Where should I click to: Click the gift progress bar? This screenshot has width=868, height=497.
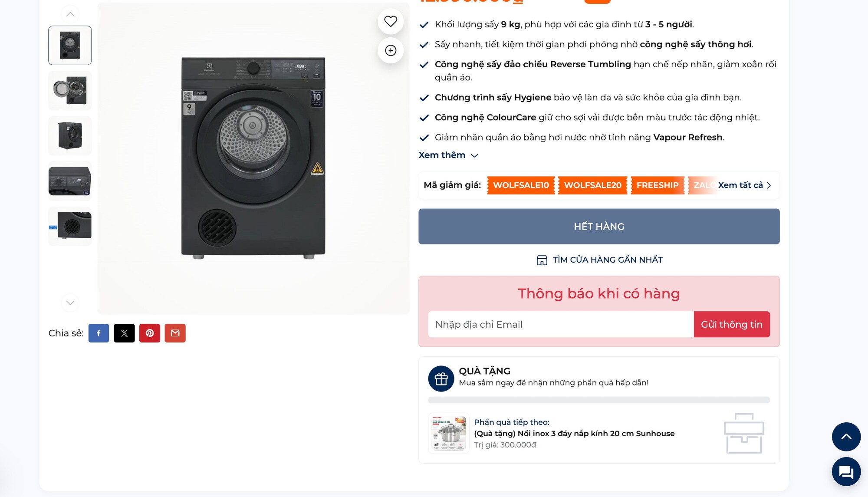pos(599,400)
